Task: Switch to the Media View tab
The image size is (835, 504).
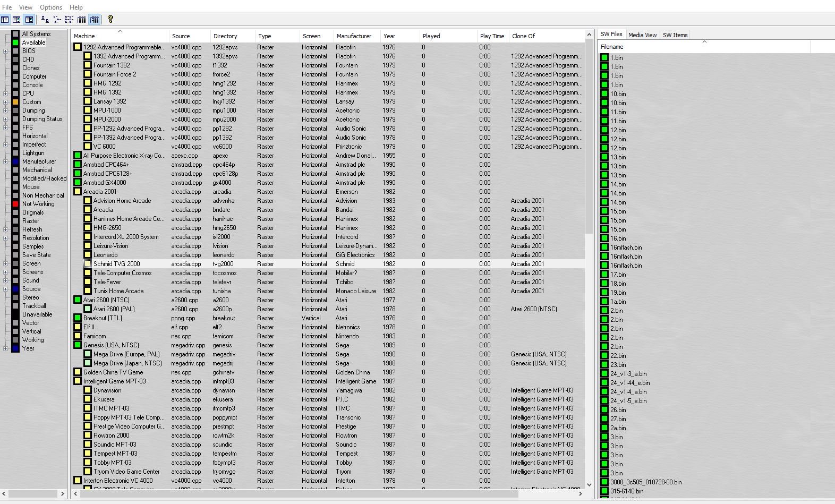Action: pyautogui.click(x=642, y=35)
